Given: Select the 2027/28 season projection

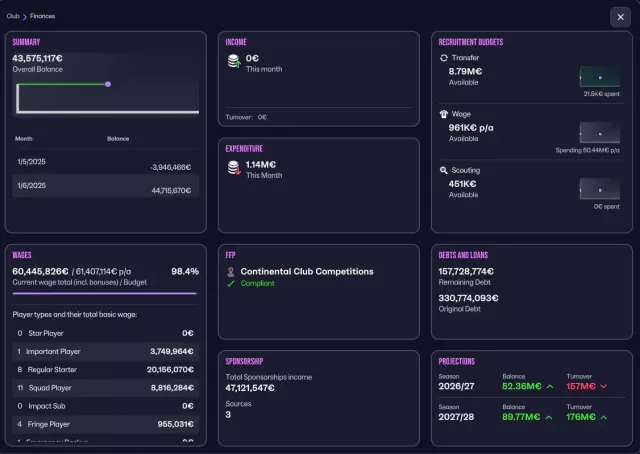Looking at the screenshot, I should coord(456,417).
